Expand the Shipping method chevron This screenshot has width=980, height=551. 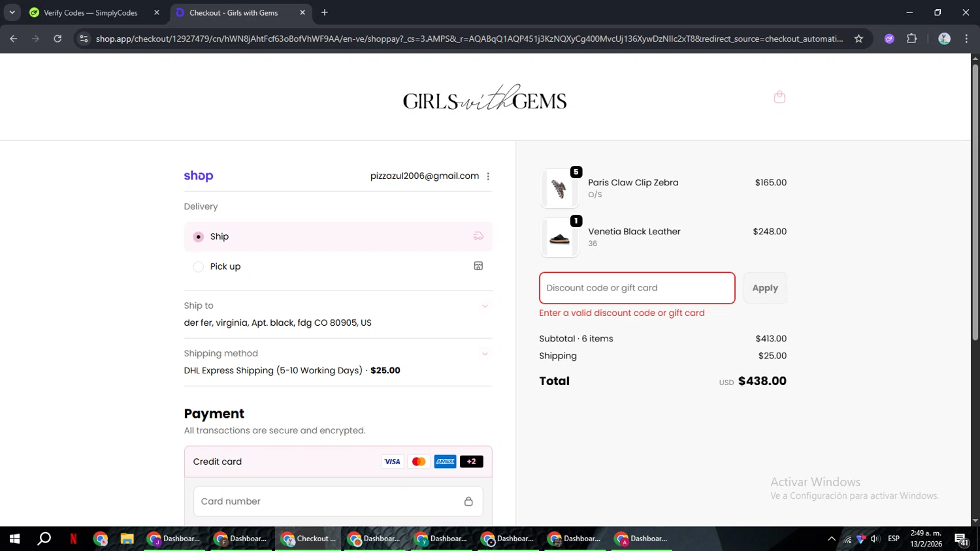click(x=485, y=354)
